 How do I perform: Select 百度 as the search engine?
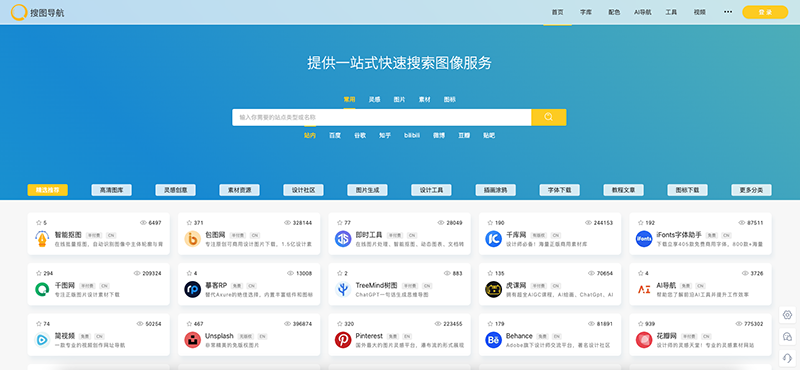click(x=335, y=136)
